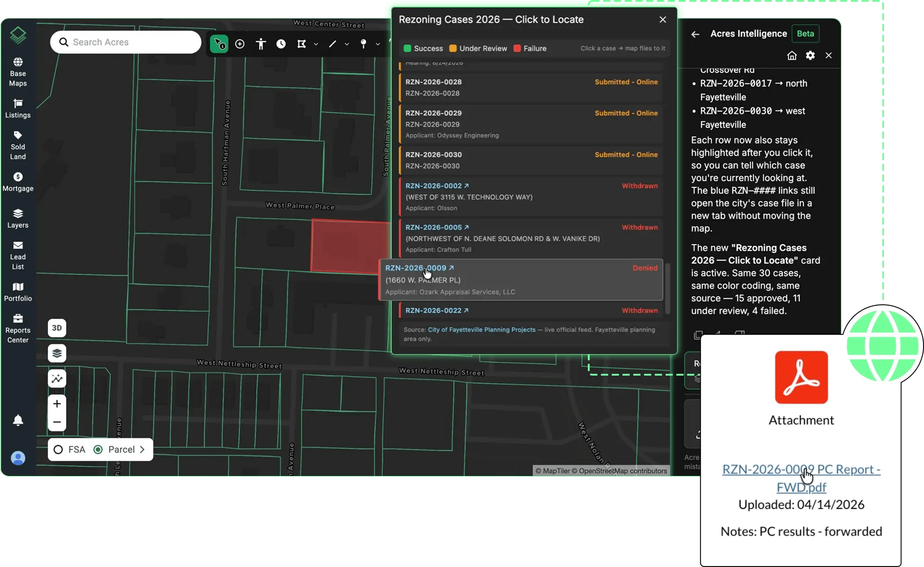
Task: Select the FSA radio option
Action: [70, 450]
